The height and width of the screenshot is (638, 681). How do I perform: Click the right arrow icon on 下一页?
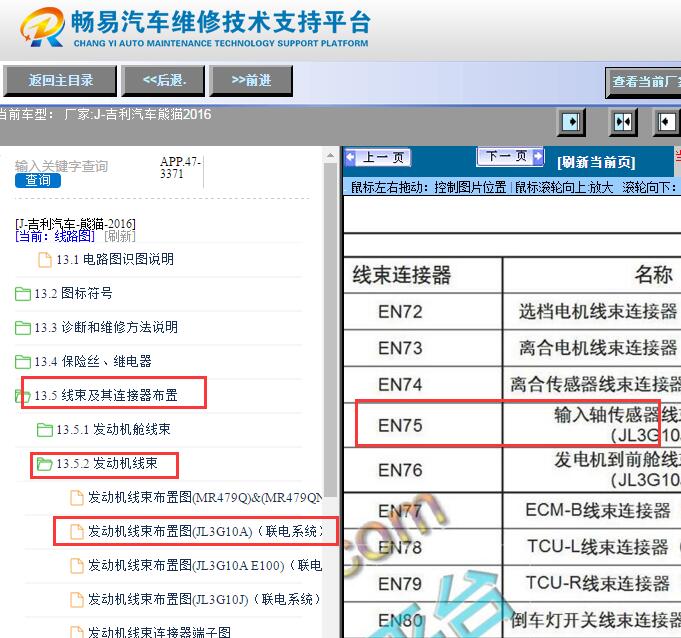pos(538,156)
